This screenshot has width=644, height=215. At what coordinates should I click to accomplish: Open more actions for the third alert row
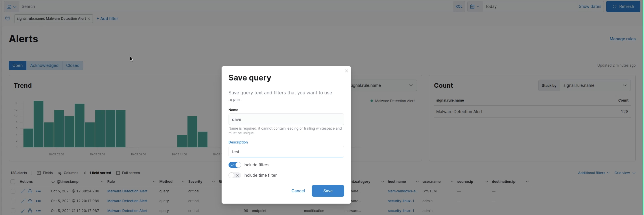38,211
